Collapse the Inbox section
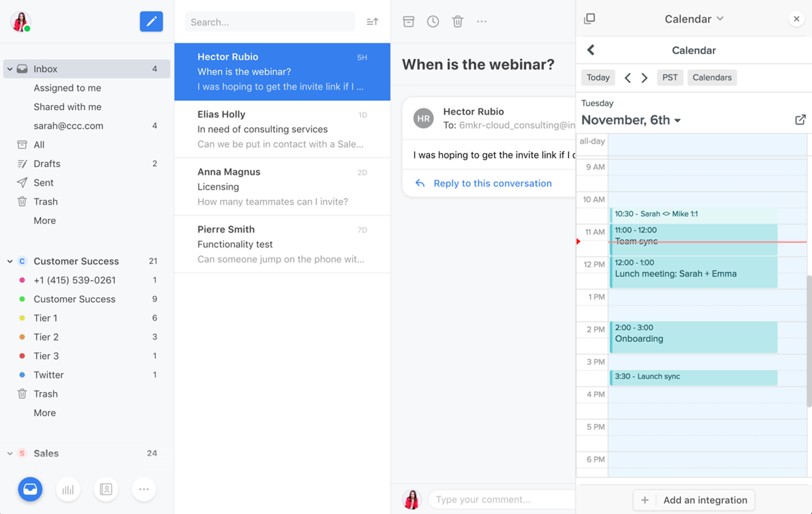Screen dimensions: 812x514 click(x=10, y=68)
